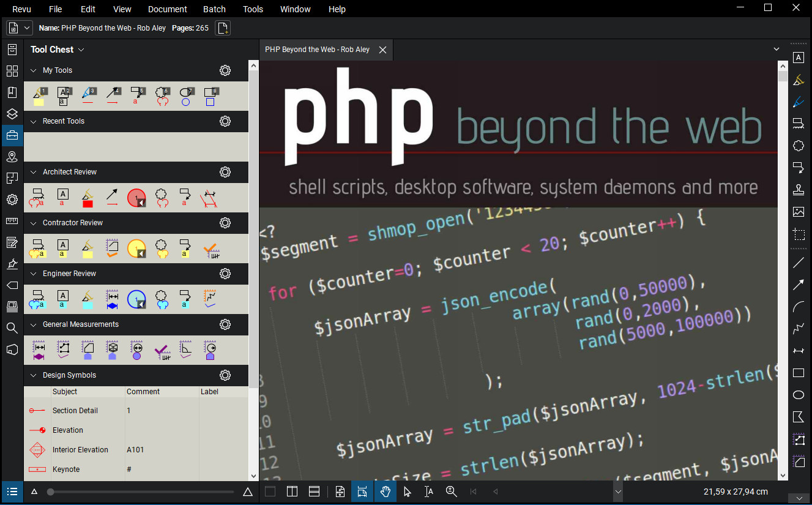Open the Forms panel icon
This screenshot has width=812, height=505.
click(x=12, y=242)
